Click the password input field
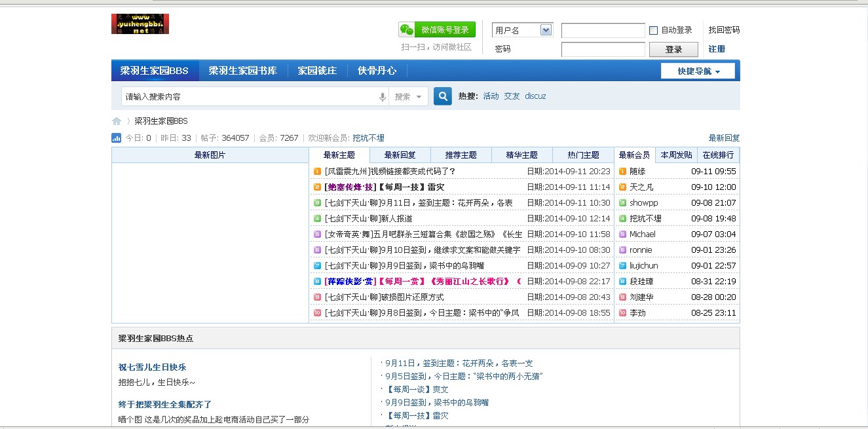This screenshot has height=429, width=868. click(x=603, y=50)
